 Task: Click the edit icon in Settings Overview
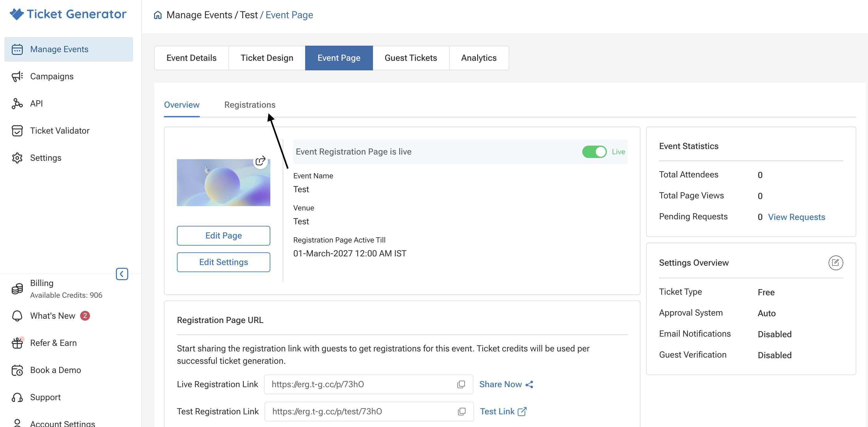tap(835, 263)
